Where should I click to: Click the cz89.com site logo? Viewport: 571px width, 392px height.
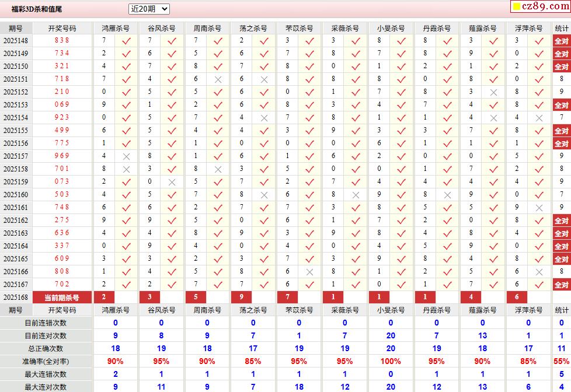pos(541,6)
